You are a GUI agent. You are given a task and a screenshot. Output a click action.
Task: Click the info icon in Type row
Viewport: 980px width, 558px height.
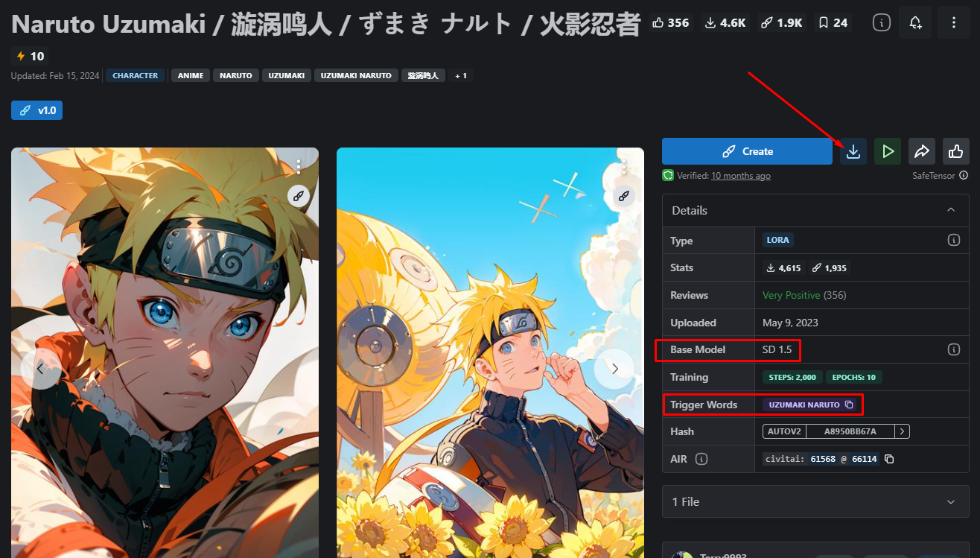(953, 240)
